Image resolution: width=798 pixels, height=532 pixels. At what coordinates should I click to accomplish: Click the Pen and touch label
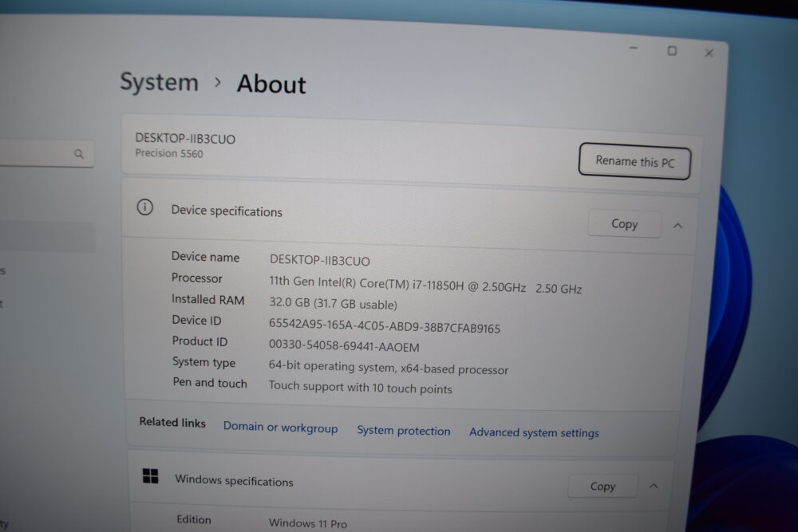pyautogui.click(x=210, y=383)
